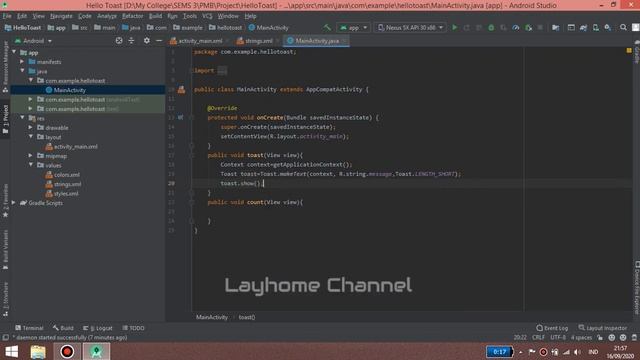Open the Android Profiler gauge icon
The width and height of the screenshot is (640, 360).
pos(516,28)
